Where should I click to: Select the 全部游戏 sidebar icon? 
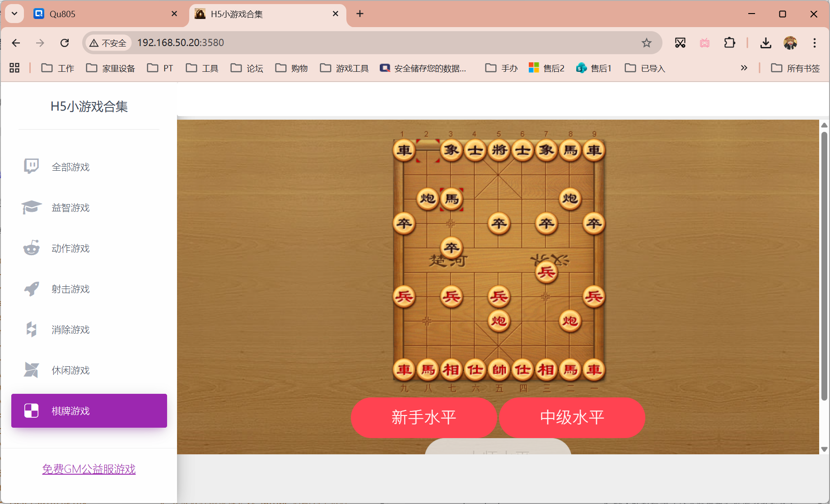31,166
